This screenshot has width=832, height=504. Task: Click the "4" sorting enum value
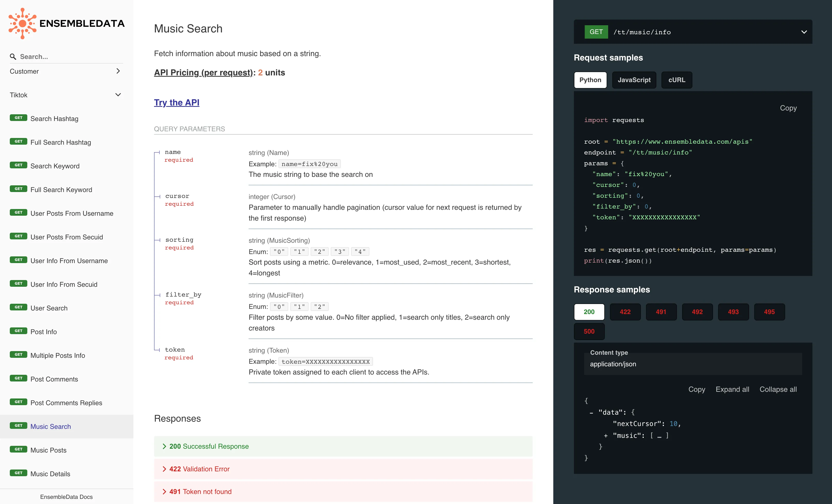pyautogui.click(x=360, y=252)
